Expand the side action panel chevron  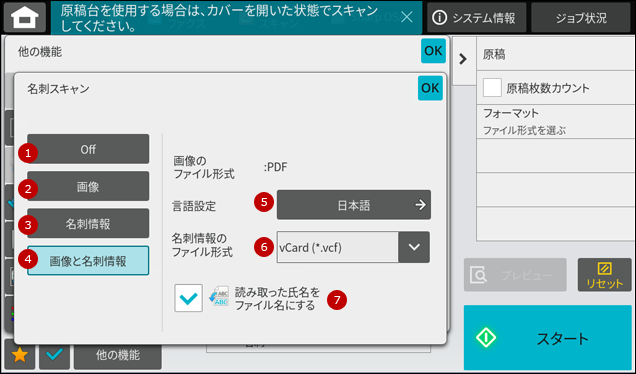pyautogui.click(x=463, y=59)
